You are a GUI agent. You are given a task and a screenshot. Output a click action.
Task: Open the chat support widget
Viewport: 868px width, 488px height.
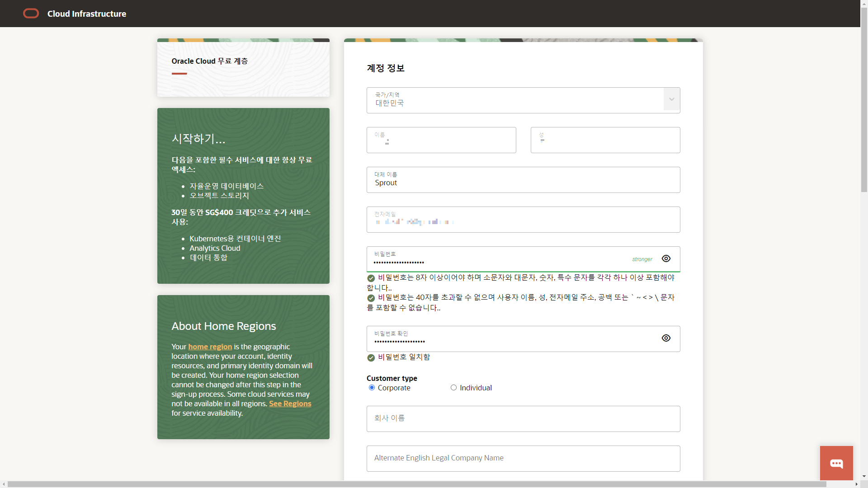coord(836,463)
